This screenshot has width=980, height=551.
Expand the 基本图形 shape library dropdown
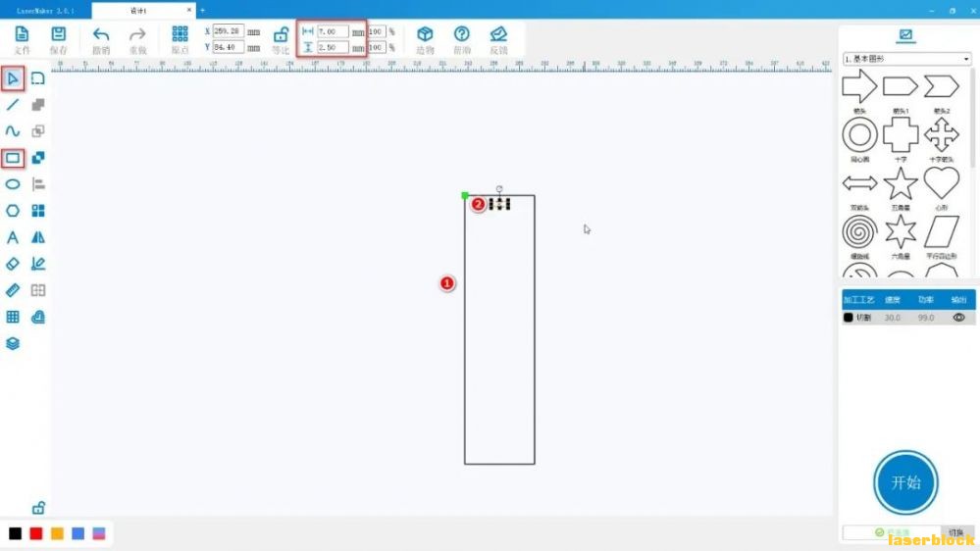(906, 59)
